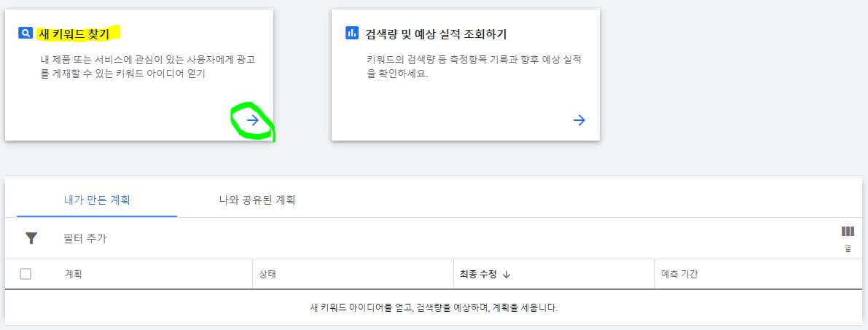This screenshot has width=868, height=330.
Task: Click the bar chart icon beside 검색량 및 예상 실적 조회하기
Action: coord(351,34)
